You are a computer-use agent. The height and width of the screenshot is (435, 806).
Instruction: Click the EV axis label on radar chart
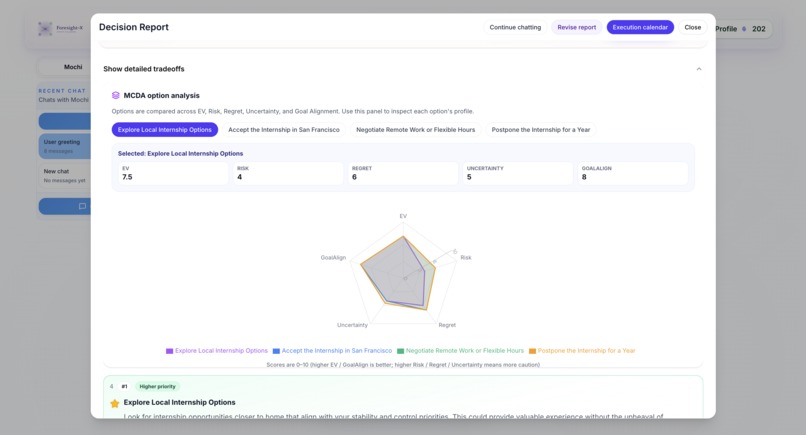(x=403, y=216)
